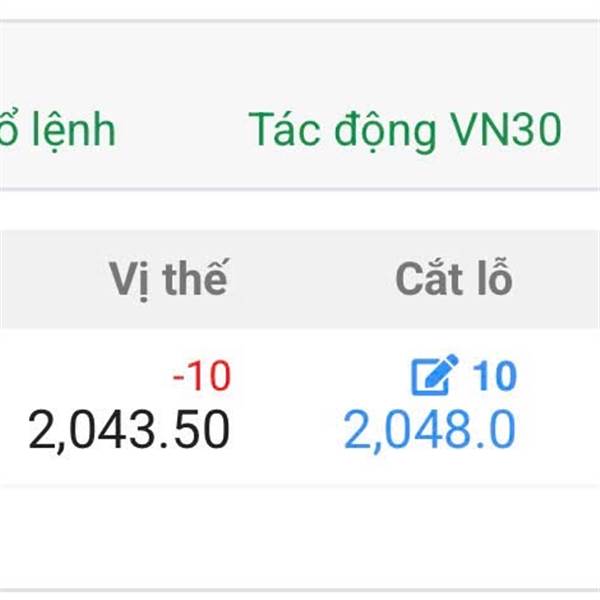Tap the header area right of Cắt lỗ

[557, 278]
